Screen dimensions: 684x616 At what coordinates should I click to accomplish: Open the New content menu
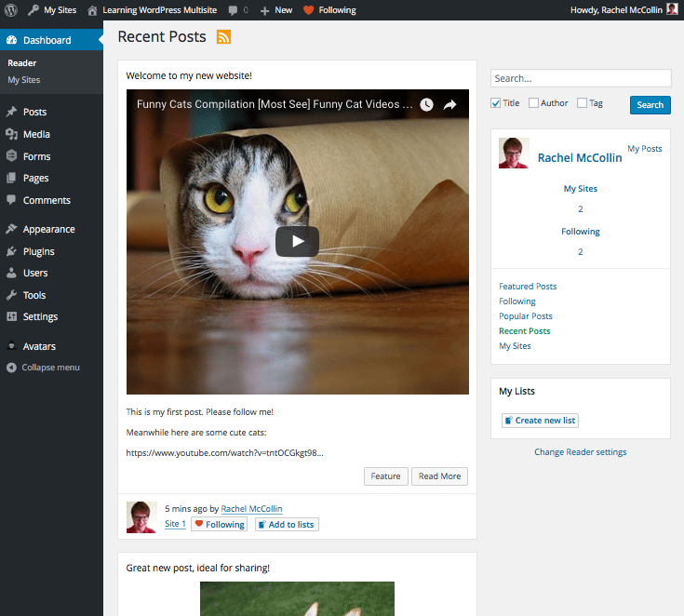pos(276,10)
